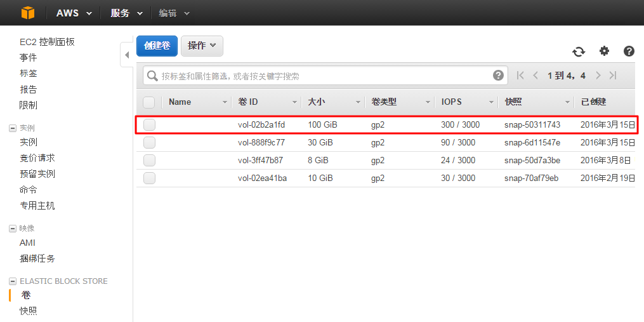
Task: Open the 操作 actions dropdown
Action: (x=202, y=46)
